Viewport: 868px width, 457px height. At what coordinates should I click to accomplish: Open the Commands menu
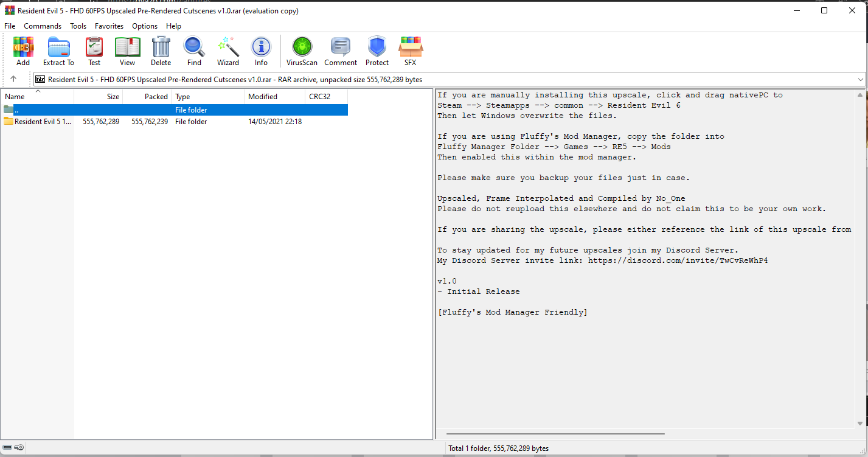(43, 26)
